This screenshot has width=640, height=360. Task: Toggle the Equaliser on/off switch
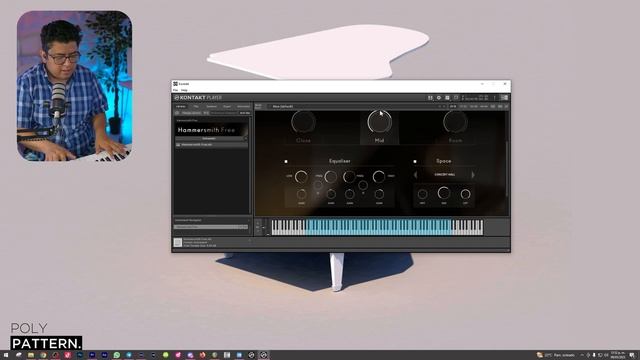coord(286,162)
